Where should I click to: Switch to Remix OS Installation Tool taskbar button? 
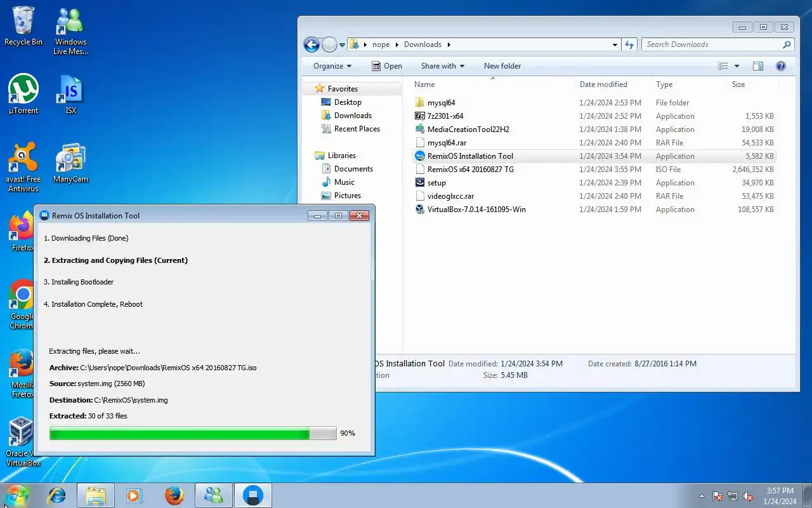(253, 495)
